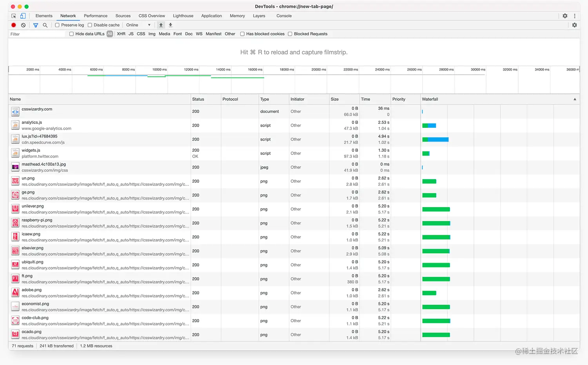Filter requests by Font
Image resolution: width=588 pixels, height=365 pixels.
[x=178, y=34]
